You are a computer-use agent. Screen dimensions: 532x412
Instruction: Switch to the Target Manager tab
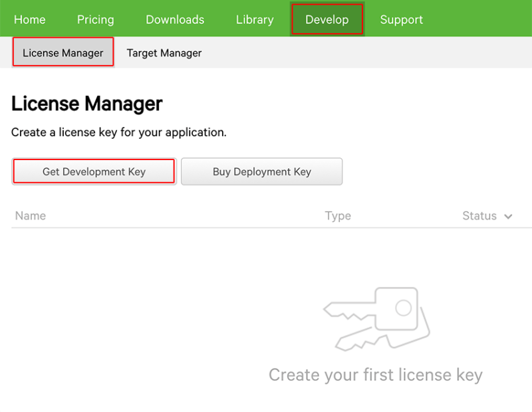pyautogui.click(x=164, y=53)
